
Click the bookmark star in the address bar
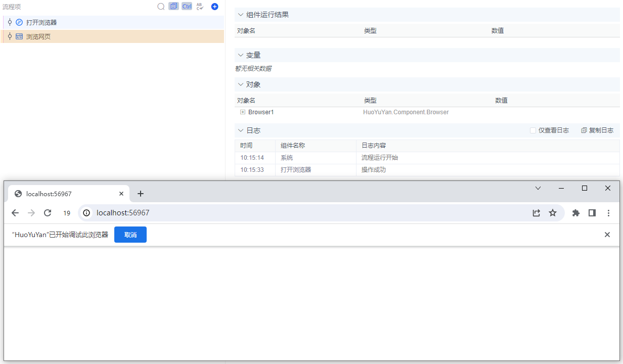tap(553, 213)
